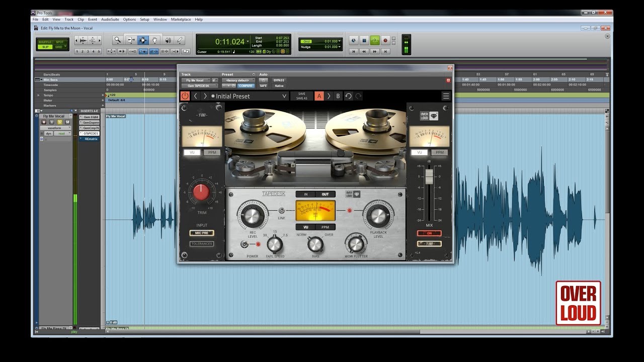Screen dimensions: 644x362
Task: Click the BYPASS button
Action: point(279,80)
